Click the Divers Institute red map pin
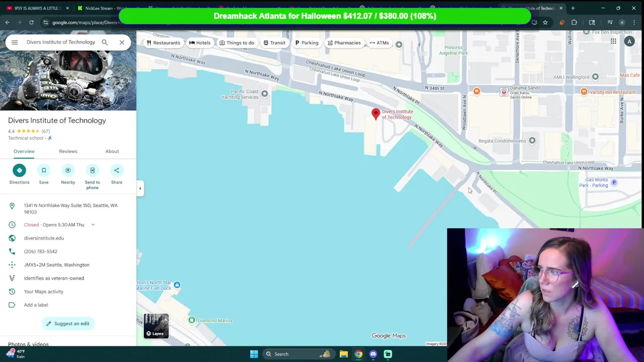Viewport: 644px width, 362px height. pyautogui.click(x=375, y=114)
